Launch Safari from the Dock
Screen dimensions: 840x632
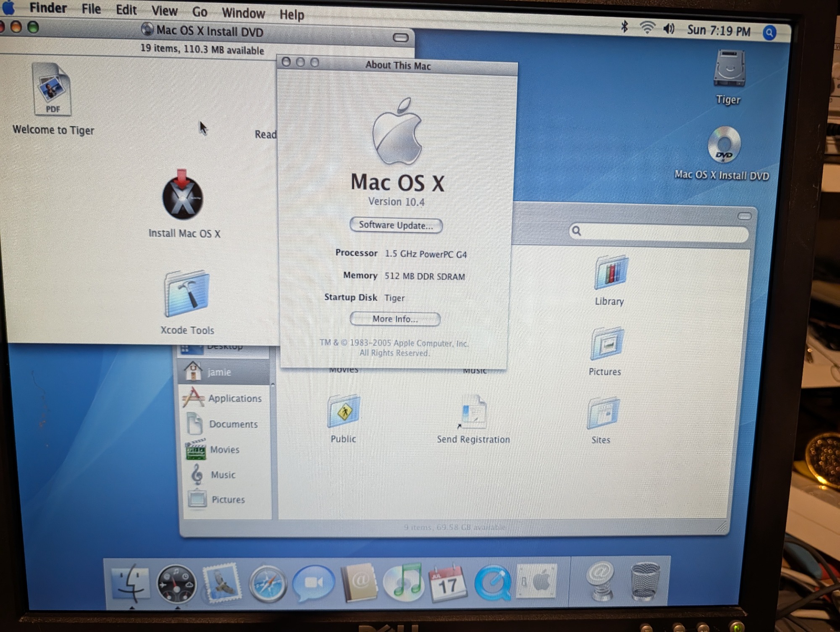(x=268, y=584)
